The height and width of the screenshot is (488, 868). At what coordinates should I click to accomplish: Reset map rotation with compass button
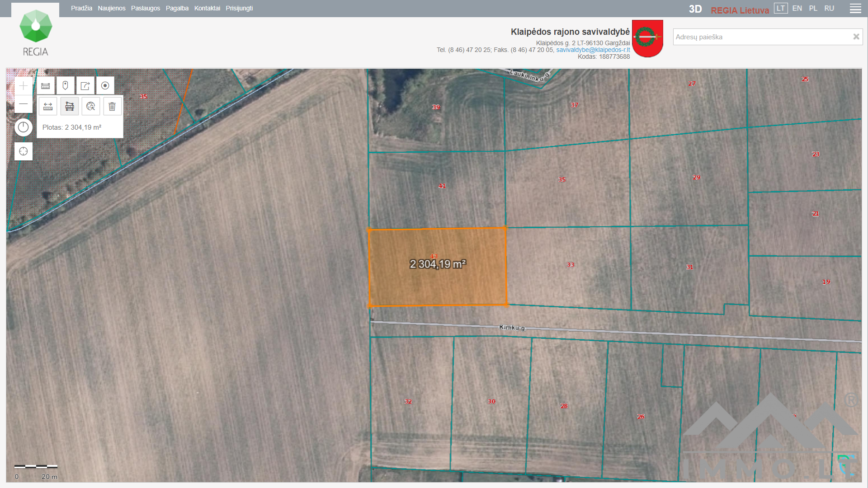tap(24, 127)
